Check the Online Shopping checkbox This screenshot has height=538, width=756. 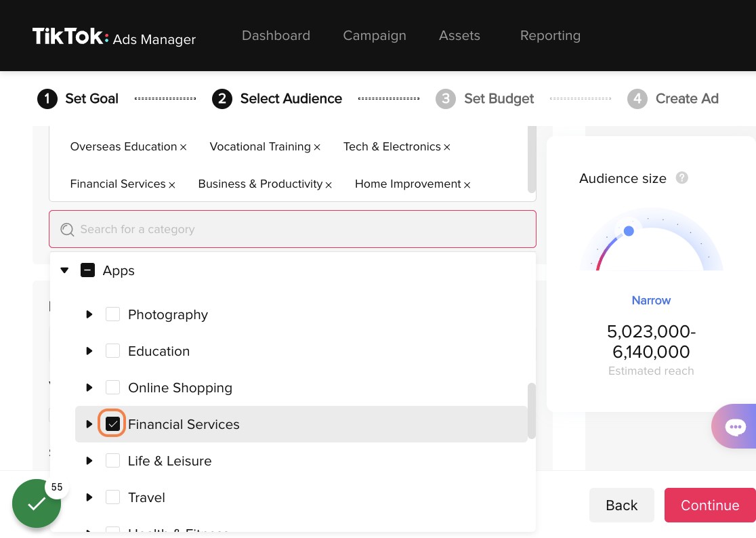coord(112,388)
